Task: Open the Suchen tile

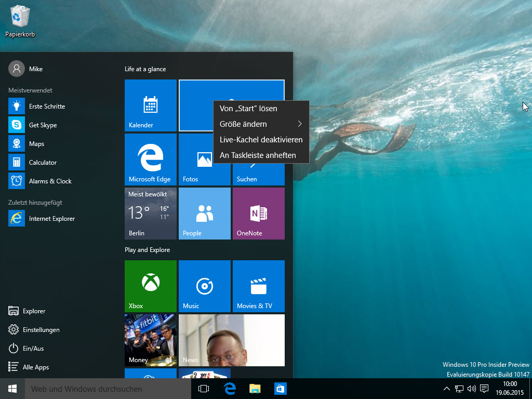Action: 259,175
